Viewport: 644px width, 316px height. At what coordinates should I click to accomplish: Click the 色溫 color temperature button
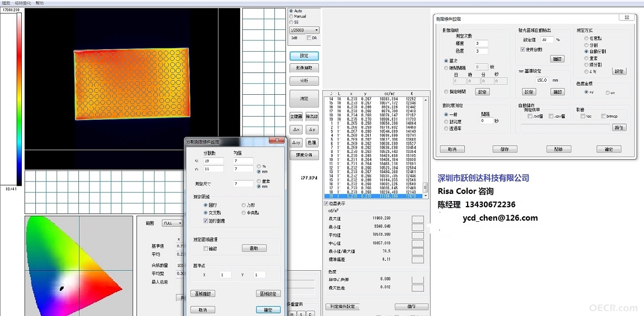click(x=312, y=143)
